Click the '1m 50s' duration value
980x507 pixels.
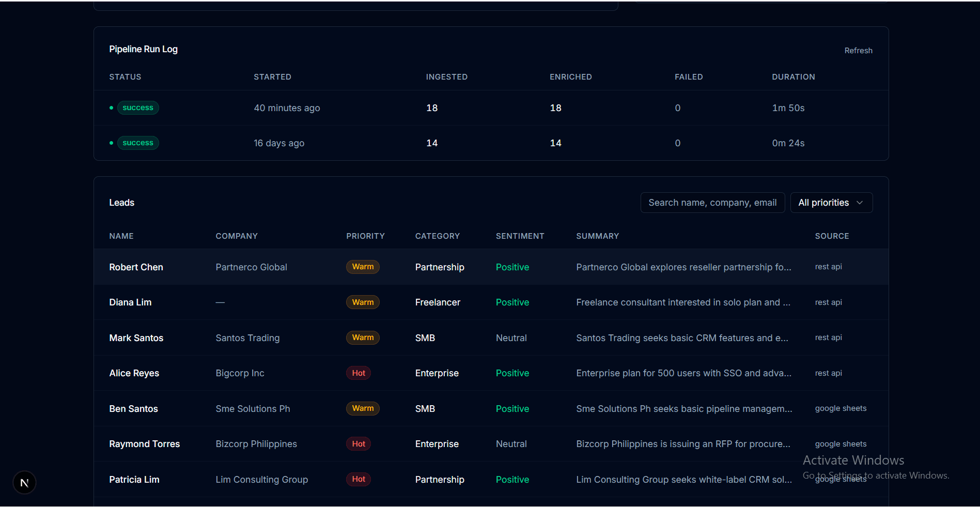click(788, 108)
